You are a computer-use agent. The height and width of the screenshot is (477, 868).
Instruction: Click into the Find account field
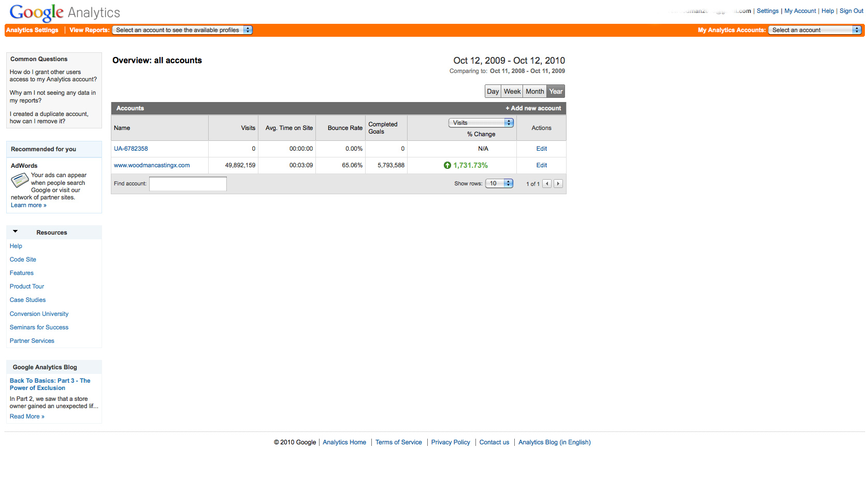[x=187, y=184]
